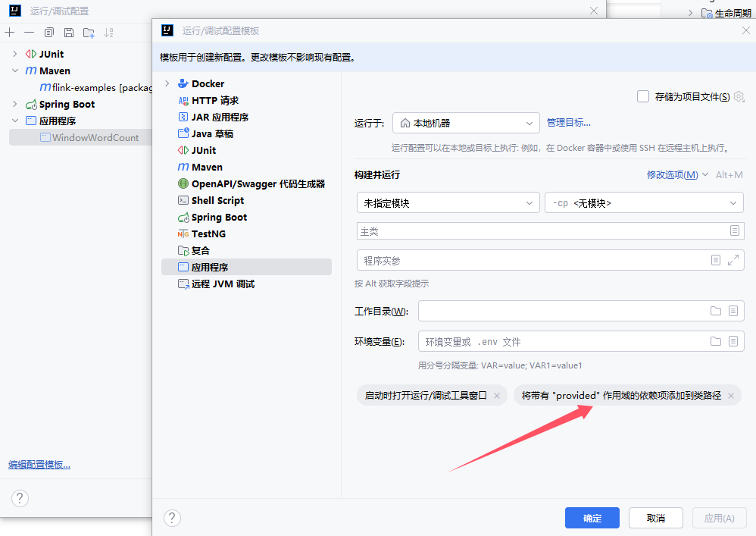This screenshot has width=756, height=536.
Task: Open the working directory folder browse icon
Action: pyautogui.click(x=715, y=311)
